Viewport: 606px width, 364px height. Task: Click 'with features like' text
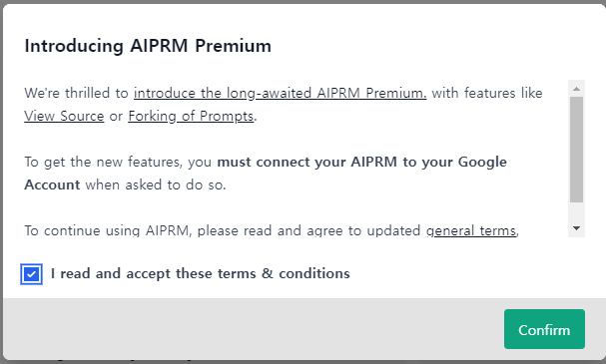(487, 93)
